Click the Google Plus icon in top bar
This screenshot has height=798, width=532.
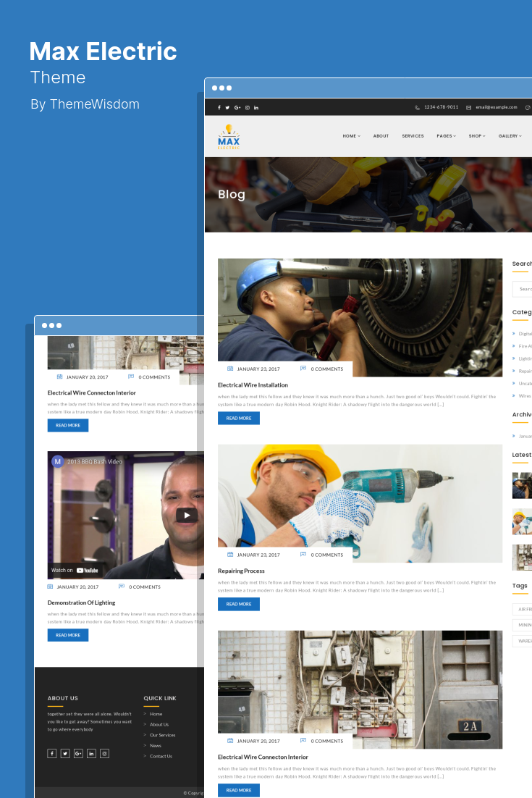[x=237, y=108]
